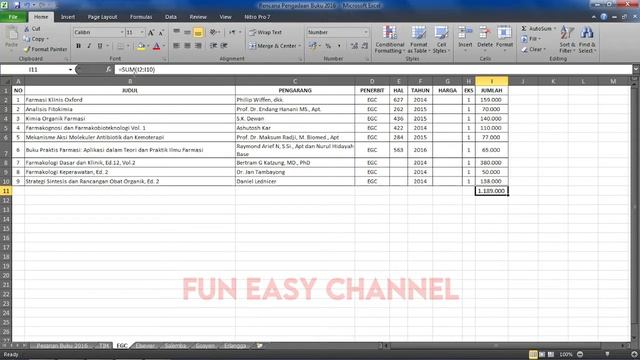Select Normal view in status bar
The width and height of the screenshot is (640, 360).
533,354
